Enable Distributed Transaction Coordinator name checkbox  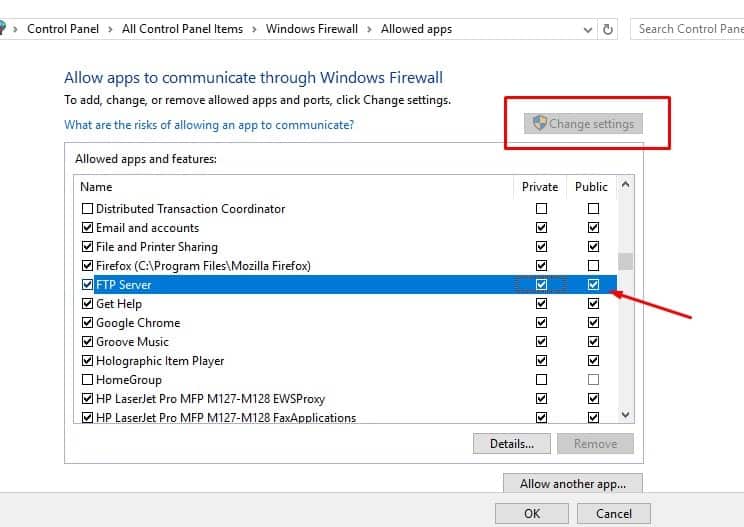click(x=87, y=209)
